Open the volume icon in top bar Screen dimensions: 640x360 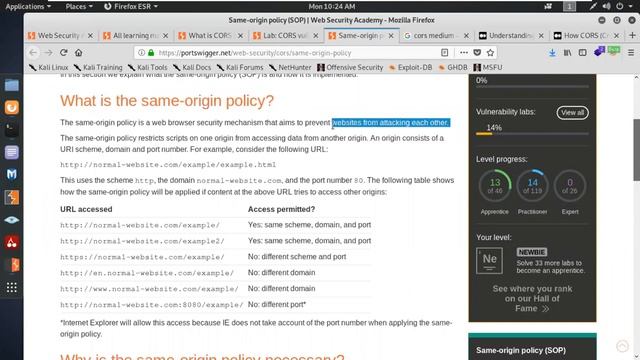click(607, 6)
